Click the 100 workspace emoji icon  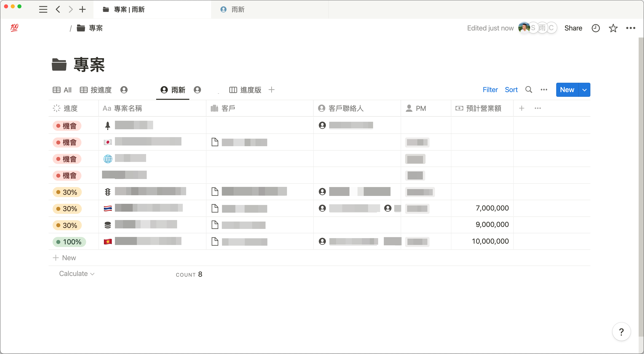tap(15, 27)
